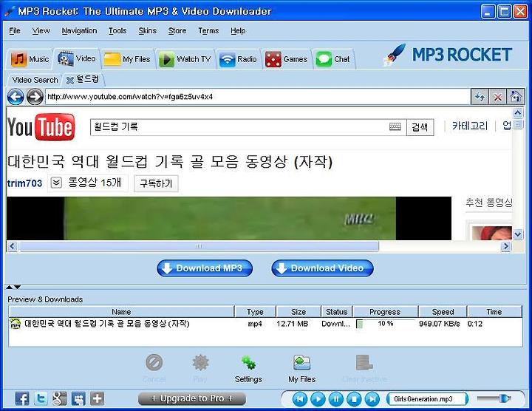Click the YouTube logo
The height and width of the screenshot is (411, 532).
(41, 127)
